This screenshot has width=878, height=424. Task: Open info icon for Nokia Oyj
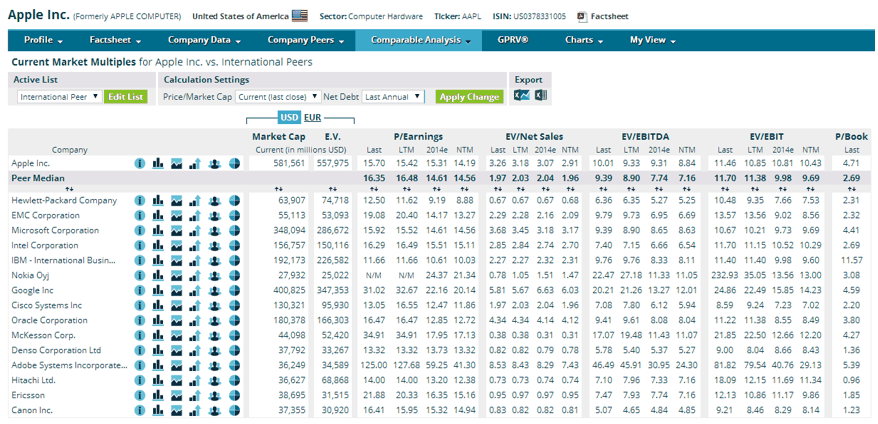[139, 276]
